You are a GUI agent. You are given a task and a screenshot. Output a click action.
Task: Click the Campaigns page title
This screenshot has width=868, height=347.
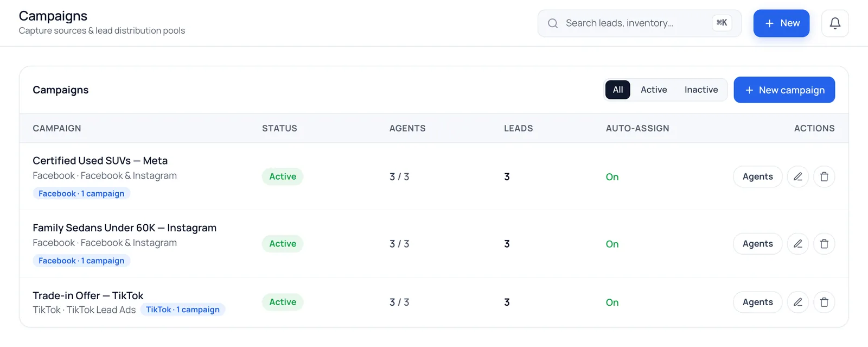click(53, 16)
